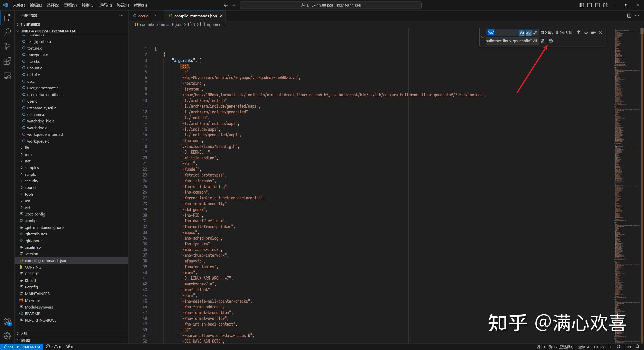Viewport: 644px width, 350px height.
Task: Go to previous search match
Action: point(578,32)
